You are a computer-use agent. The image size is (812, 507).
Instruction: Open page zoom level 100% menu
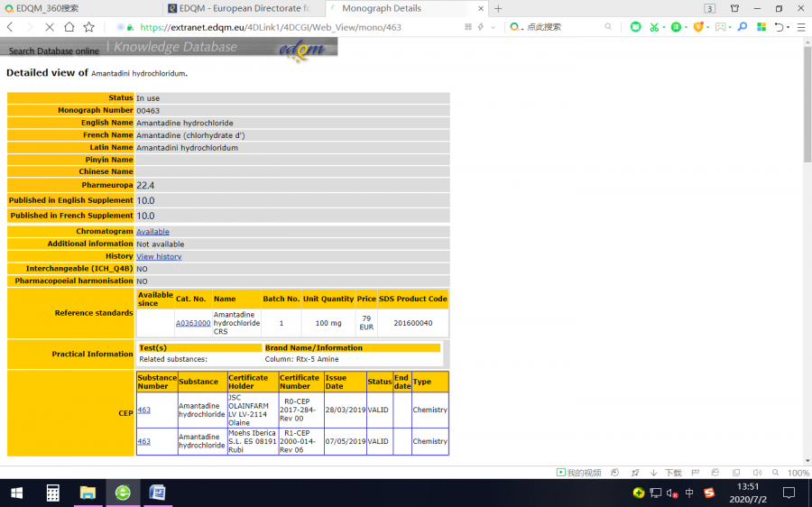798,473
